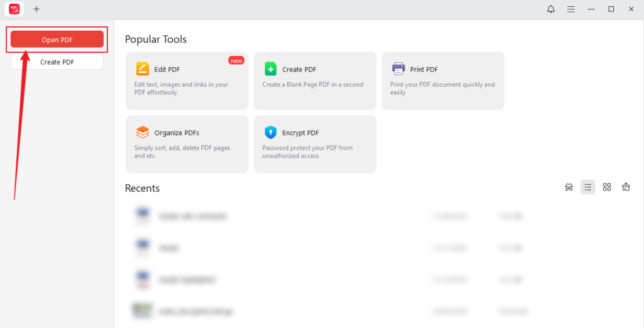
Task: Clear recents with the broom icon
Action: [x=626, y=187]
